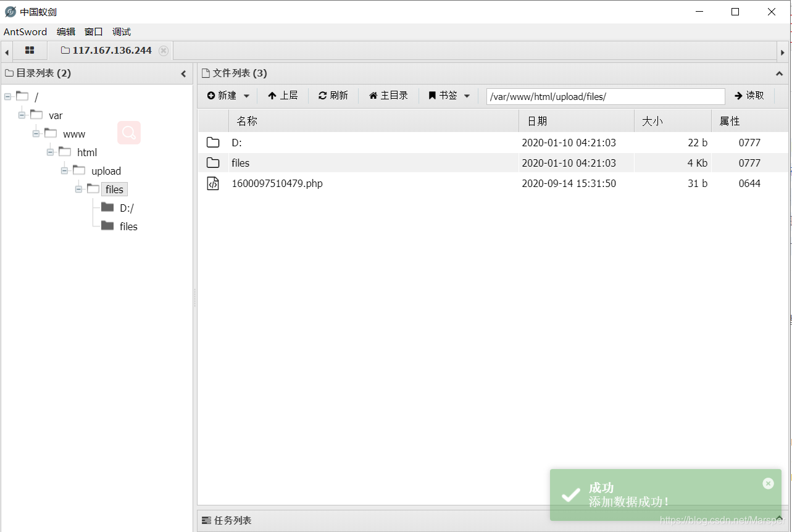
Task: Click the date 2020-09-14 15:31:50
Action: click(x=569, y=183)
